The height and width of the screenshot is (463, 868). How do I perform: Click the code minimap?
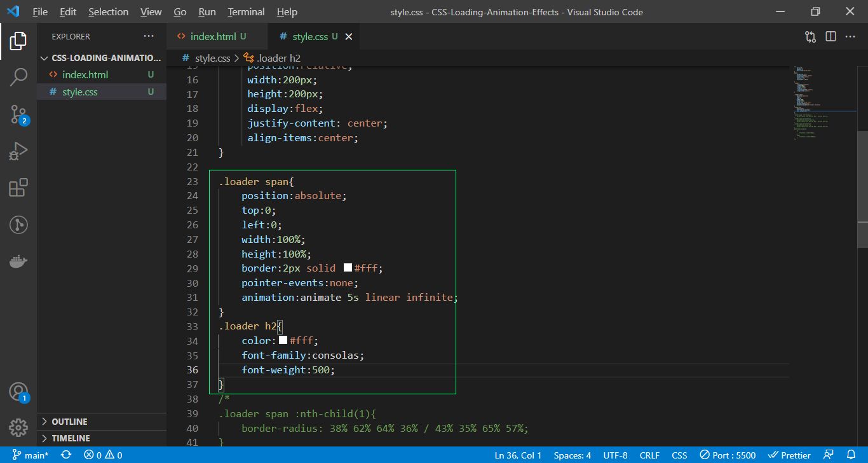coord(822,102)
